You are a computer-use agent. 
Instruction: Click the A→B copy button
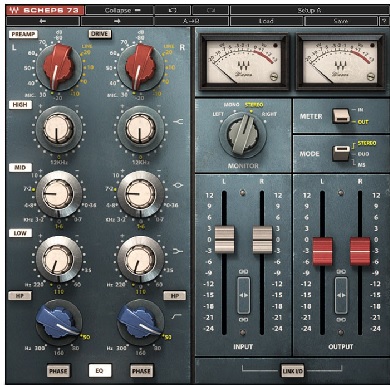(x=191, y=21)
